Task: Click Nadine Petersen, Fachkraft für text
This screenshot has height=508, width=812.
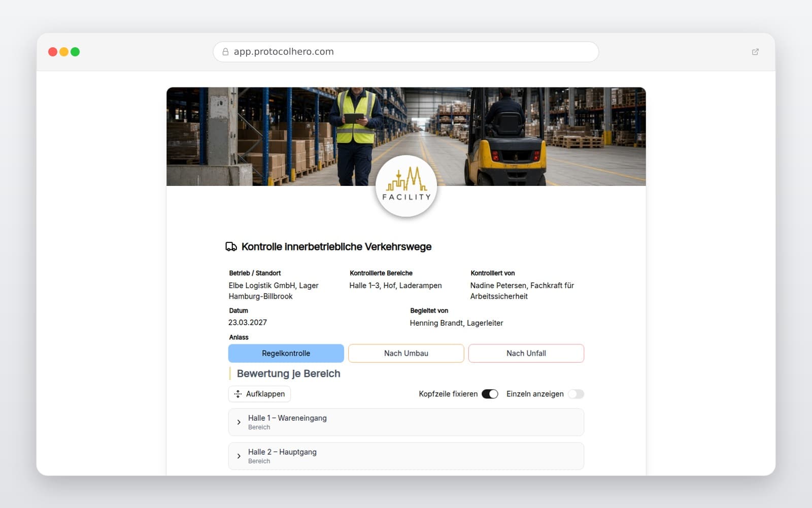Action: (x=522, y=285)
